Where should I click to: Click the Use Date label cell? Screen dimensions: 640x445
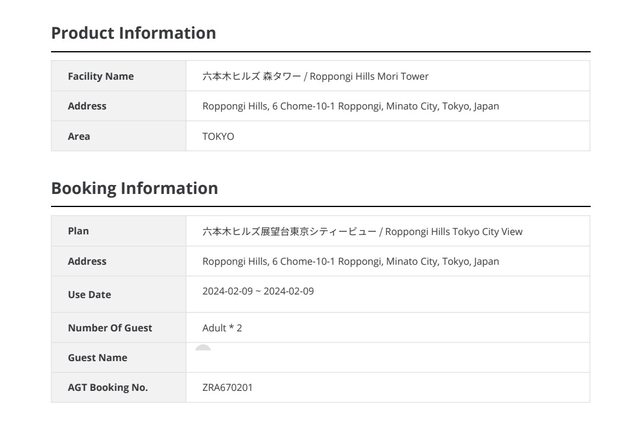[89, 295]
